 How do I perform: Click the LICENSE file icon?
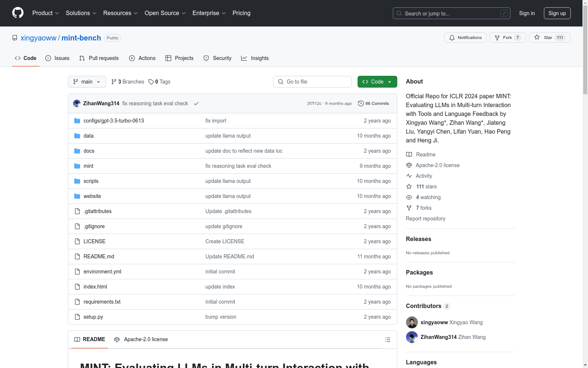77,241
